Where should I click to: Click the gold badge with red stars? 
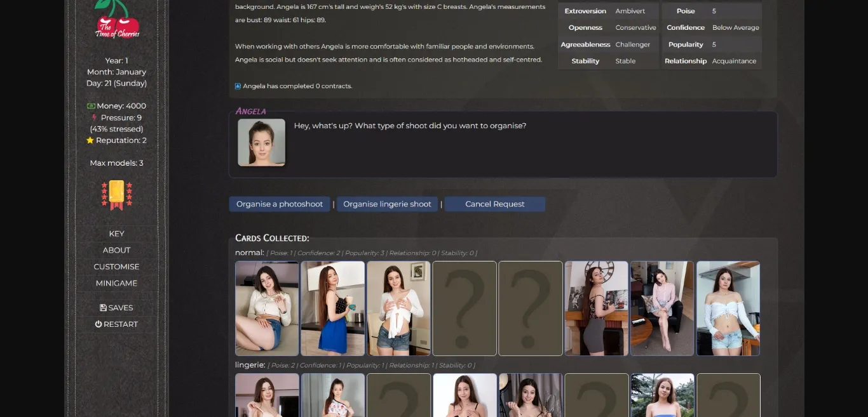(x=116, y=195)
